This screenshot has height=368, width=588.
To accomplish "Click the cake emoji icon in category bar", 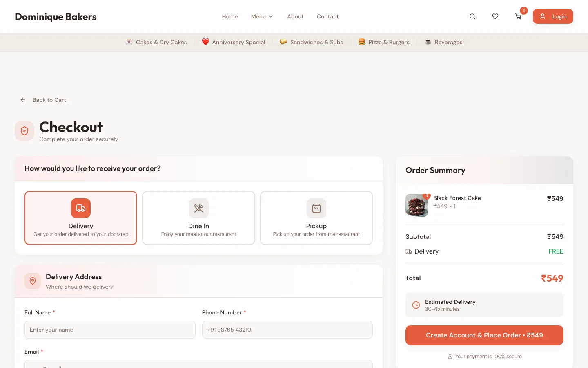I will point(129,42).
